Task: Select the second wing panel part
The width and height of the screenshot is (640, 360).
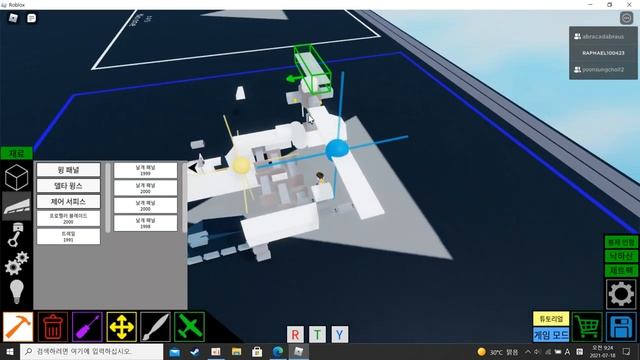Action: (145, 188)
